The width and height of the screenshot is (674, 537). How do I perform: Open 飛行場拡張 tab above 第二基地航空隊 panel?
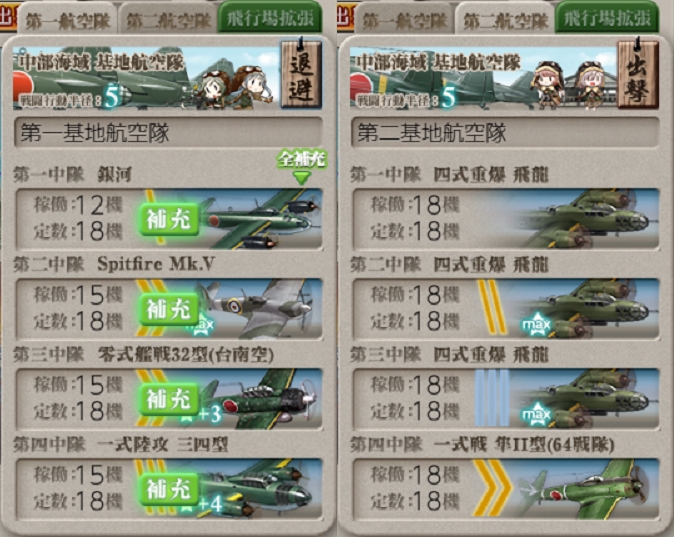click(x=607, y=18)
